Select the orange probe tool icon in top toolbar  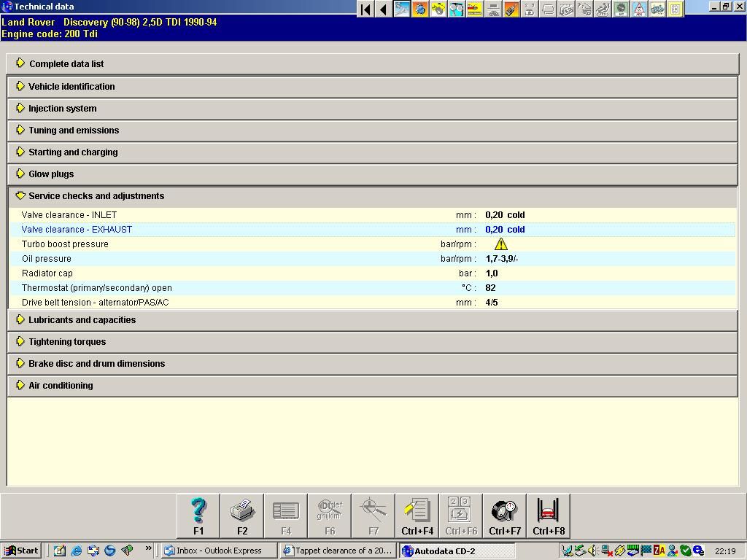[x=511, y=9]
